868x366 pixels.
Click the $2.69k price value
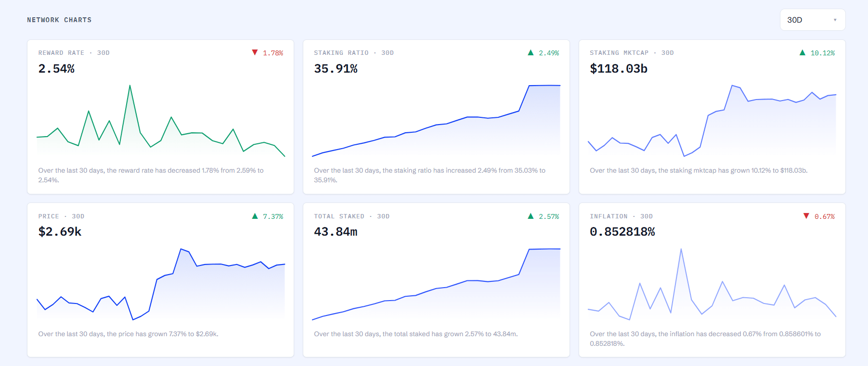coord(60,232)
